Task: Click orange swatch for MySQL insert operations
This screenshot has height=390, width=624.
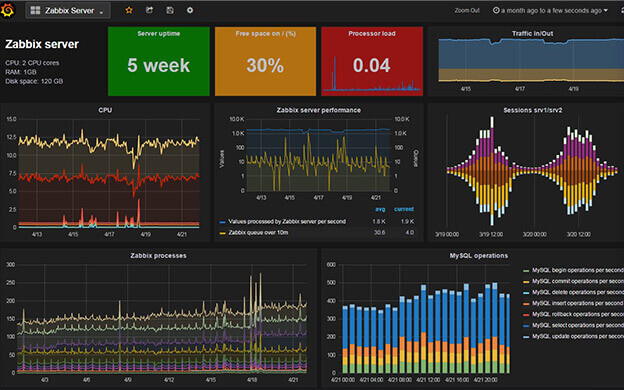Action: [x=526, y=304]
